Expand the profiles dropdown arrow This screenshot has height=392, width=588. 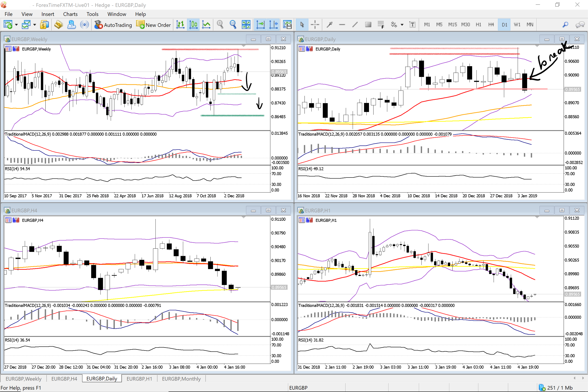[34, 25]
